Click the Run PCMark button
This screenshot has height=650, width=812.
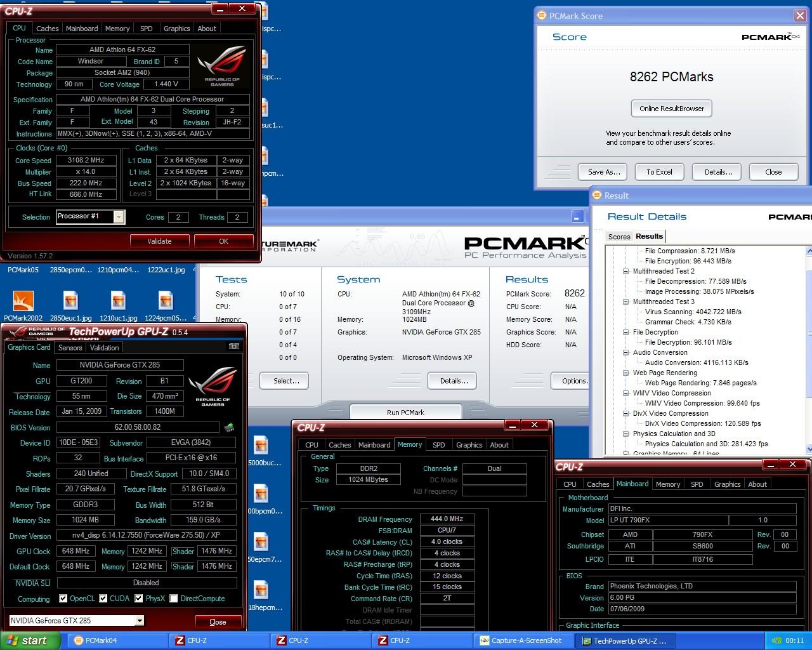coord(405,412)
